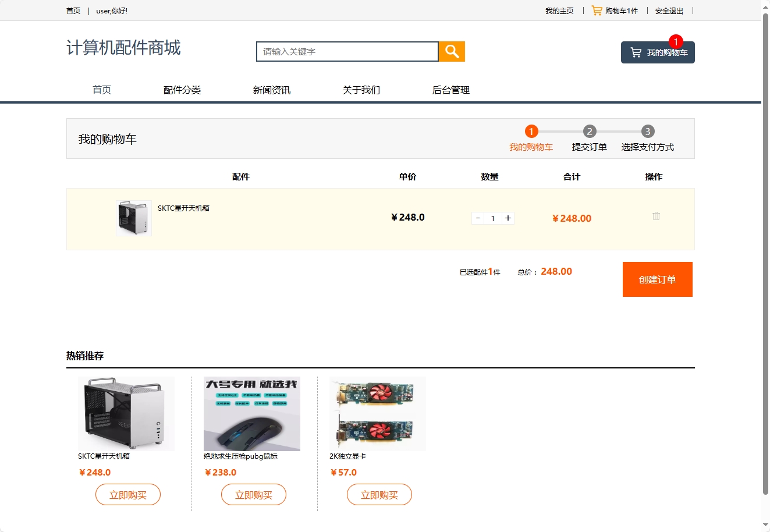
Task: Open 我的主页 link in top bar
Action: click(559, 10)
